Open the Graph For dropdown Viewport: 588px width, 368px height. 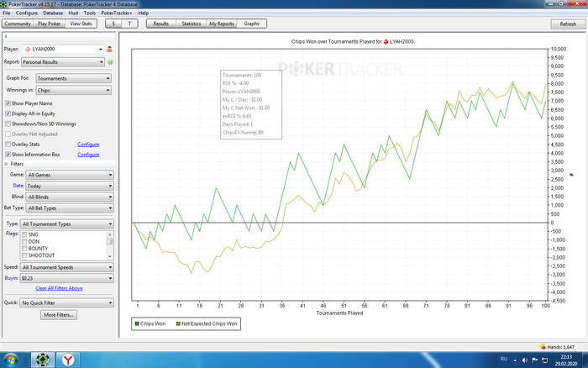click(74, 78)
